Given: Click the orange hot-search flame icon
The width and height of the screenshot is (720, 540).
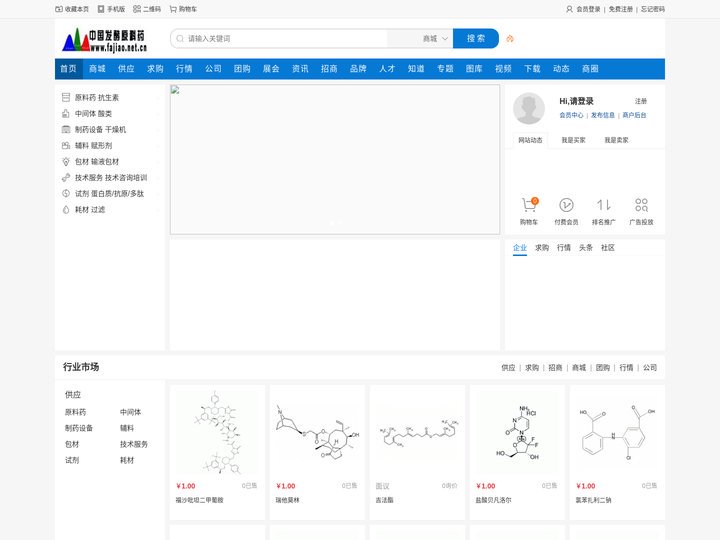Looking at the screenshot, I should (510, 39).
